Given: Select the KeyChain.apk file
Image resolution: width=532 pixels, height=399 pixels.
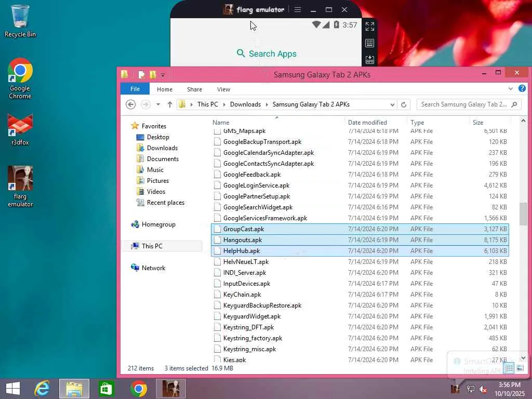Looking at the screenshot, I should click(x=360, y=295).
